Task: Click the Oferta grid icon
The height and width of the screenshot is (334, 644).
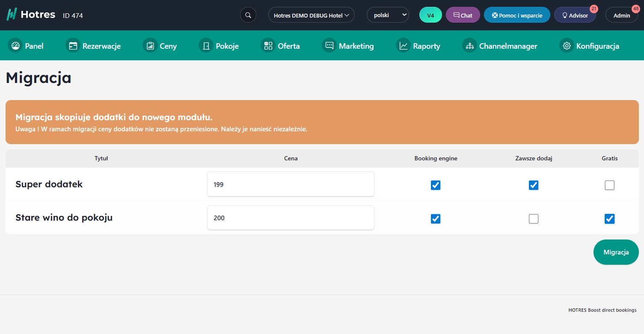Action: pyautogui.click(x=268, y=46)
